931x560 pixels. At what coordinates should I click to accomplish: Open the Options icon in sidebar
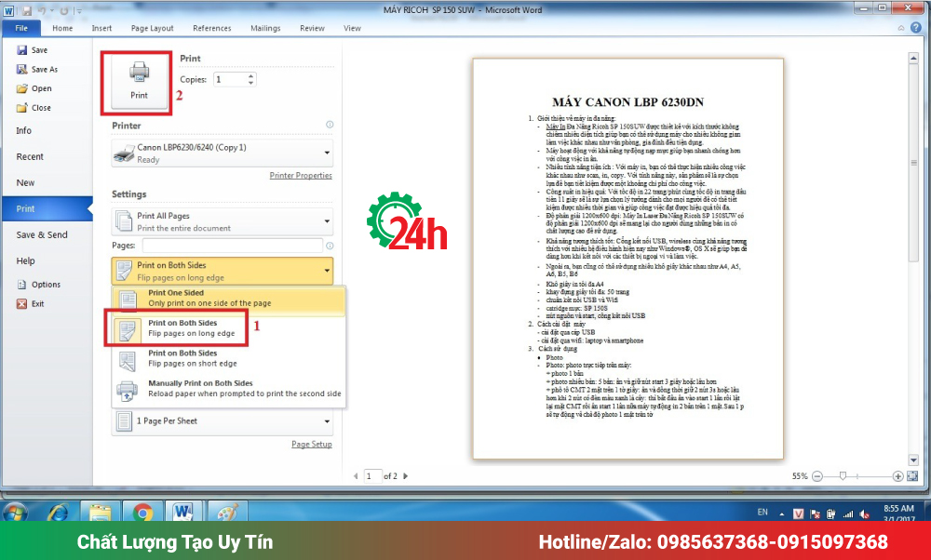(x=22, y=285)
